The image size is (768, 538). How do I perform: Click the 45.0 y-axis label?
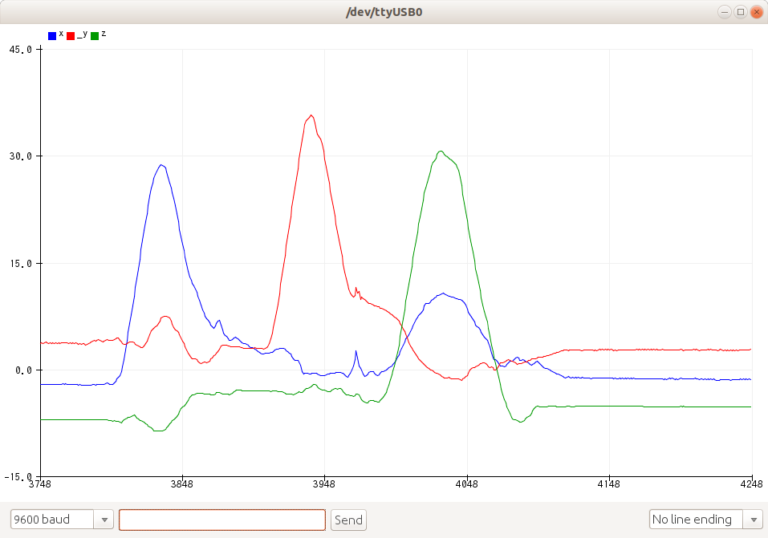[x=21, y=48]
